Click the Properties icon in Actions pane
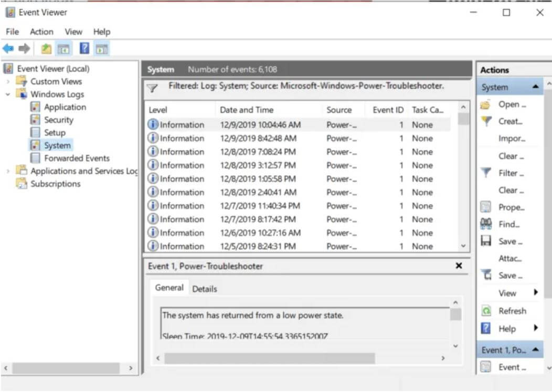Image resolution: width=552 pixels, height=392 pixels. 486,207
